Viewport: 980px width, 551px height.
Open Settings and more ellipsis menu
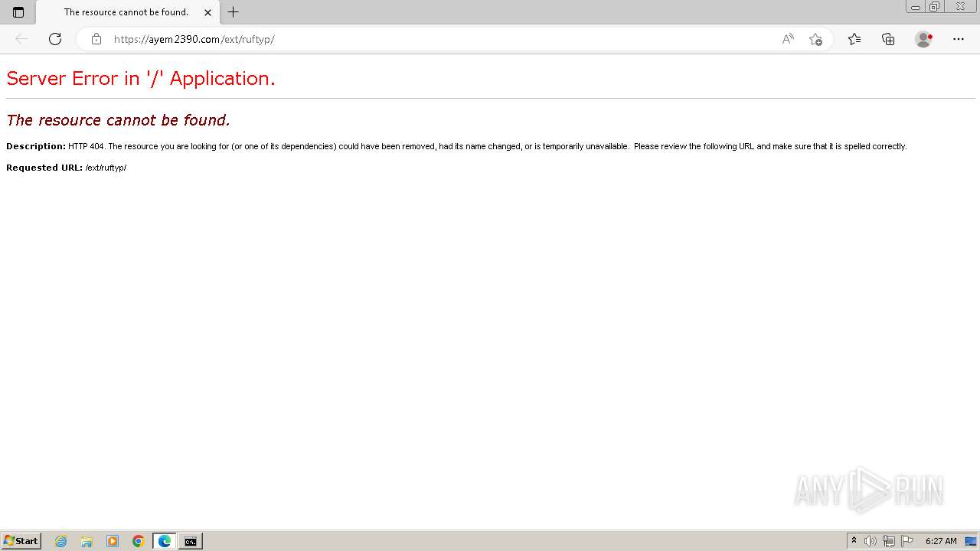[959, 39]
